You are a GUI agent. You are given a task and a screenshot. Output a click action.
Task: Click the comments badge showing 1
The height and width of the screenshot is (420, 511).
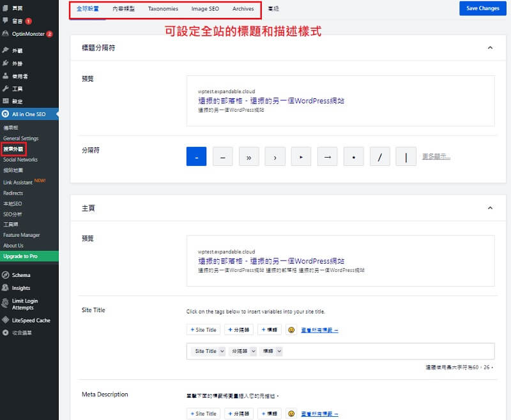28,21
